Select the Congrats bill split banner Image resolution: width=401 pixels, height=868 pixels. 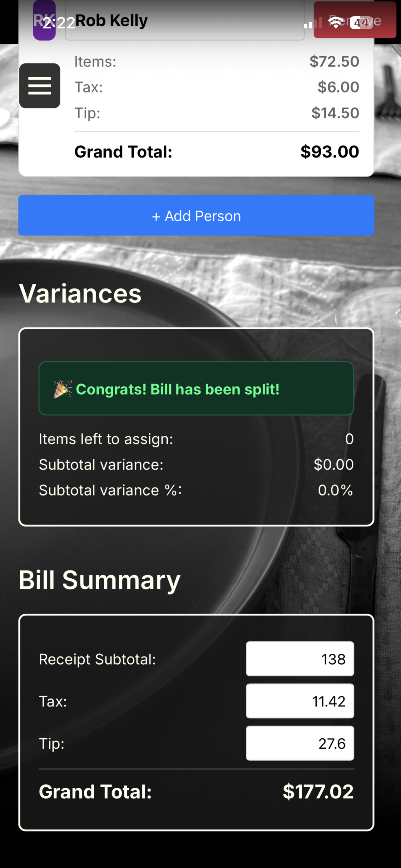tap(196, 389)
